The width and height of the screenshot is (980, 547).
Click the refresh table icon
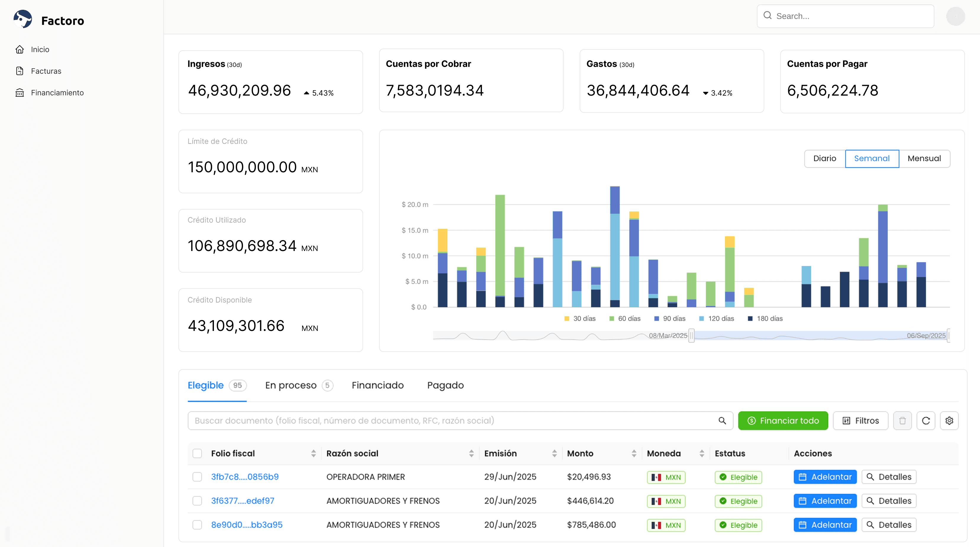point(926,421)
